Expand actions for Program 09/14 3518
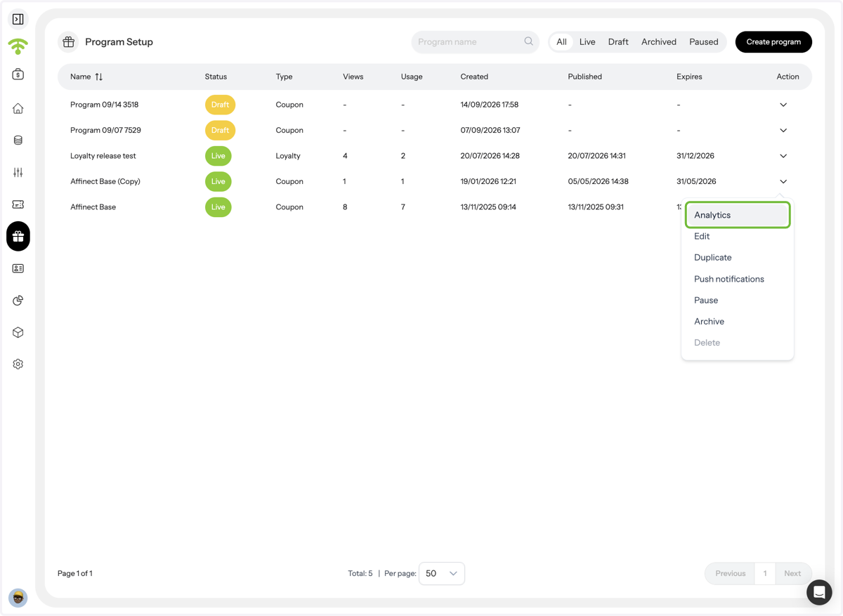This screenshot has height=616, width=843. click(783, 105)
